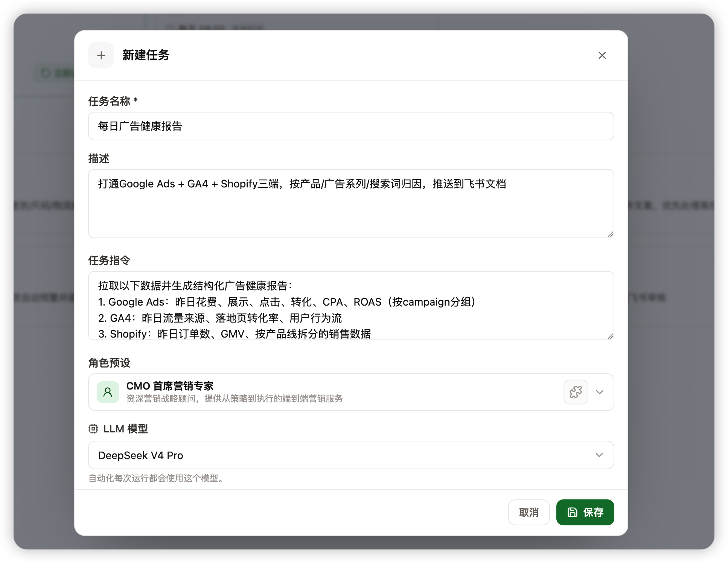The height and width of the screenshot is (563, 728).
Task: Click the 任务名称 input field
Action: coord(351,126)
